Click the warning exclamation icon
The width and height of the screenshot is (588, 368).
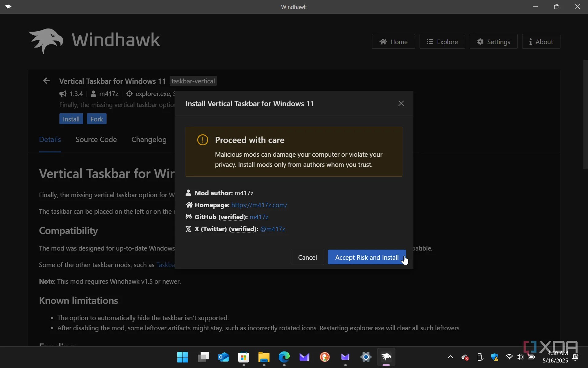point(202,140)
